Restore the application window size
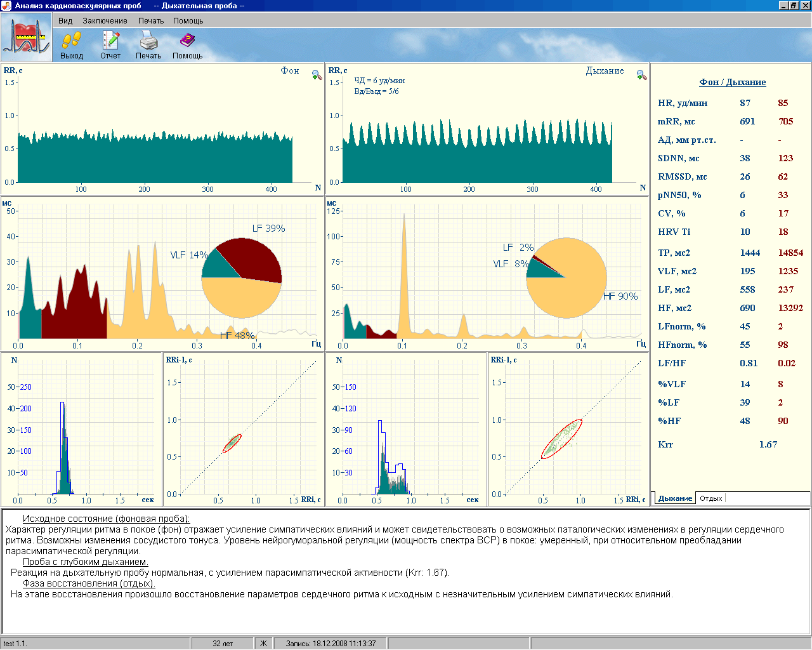Screen dimensions: 812x650 point(794,6)
